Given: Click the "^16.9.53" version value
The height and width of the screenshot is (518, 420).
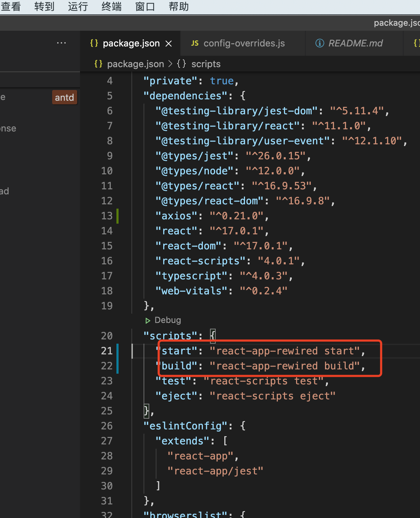Looking at the screenshot, I should (282, 186).
